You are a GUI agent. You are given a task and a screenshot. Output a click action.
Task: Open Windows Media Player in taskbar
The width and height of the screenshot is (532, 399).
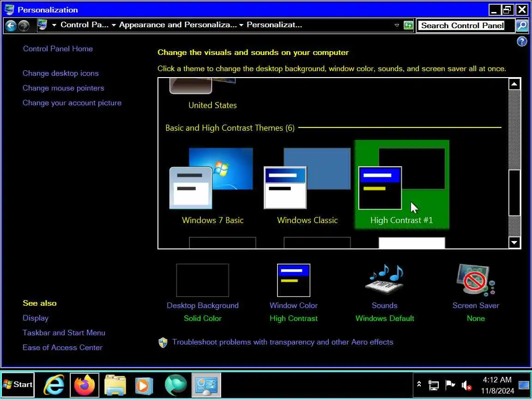144,386
